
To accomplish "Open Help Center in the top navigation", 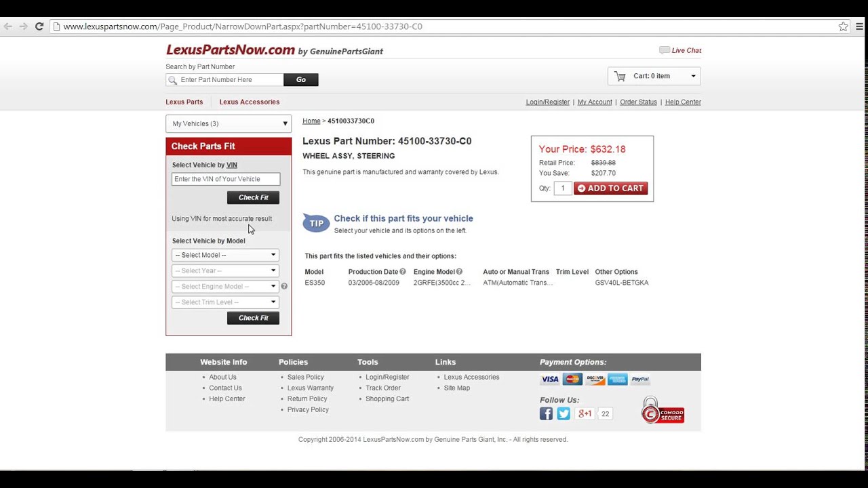I will tap(683, 102).
